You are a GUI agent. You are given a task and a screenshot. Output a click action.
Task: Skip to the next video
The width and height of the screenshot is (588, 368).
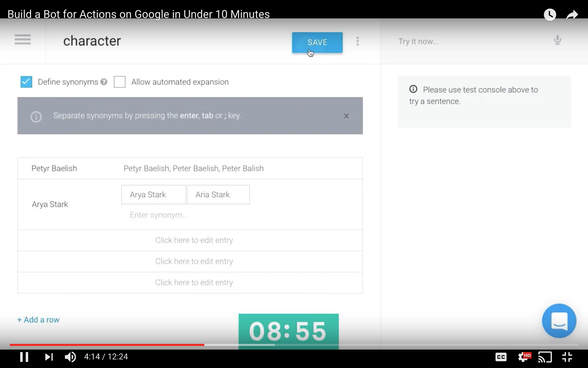(x=49, y=357)
